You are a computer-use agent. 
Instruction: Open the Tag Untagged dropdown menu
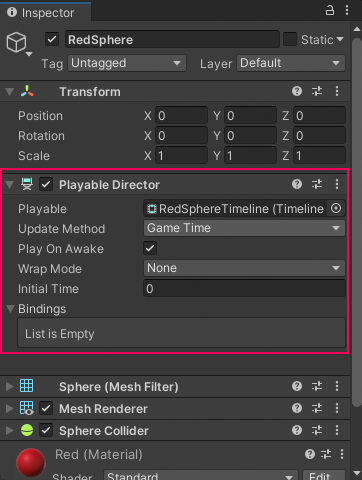click(x=127, y=63)
